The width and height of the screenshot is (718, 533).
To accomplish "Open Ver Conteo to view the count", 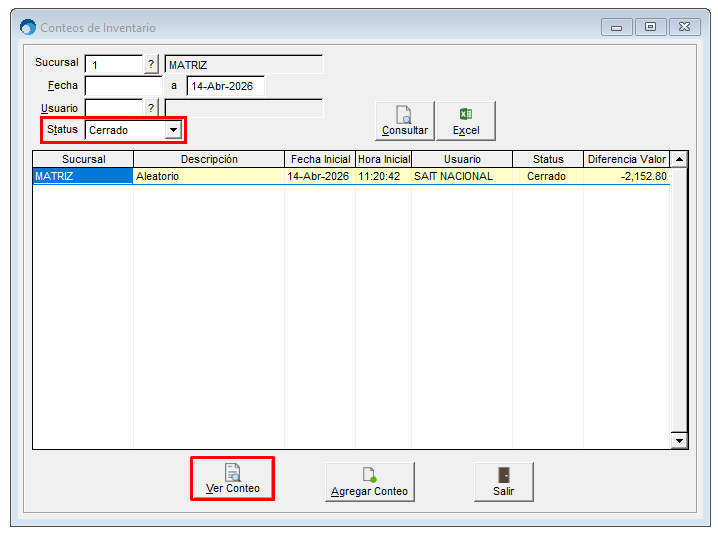I will pos(232,480).
